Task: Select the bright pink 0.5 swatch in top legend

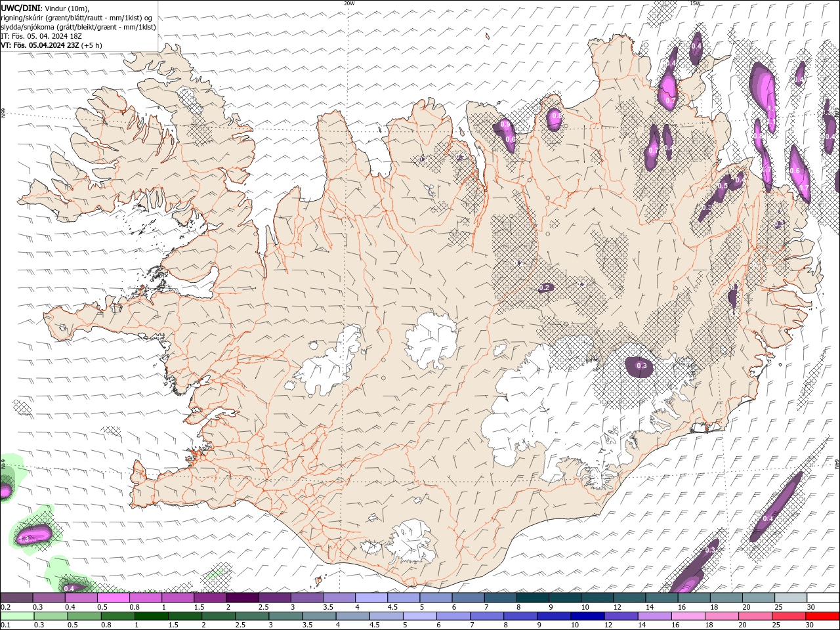Action: click(x=114, y=598)
